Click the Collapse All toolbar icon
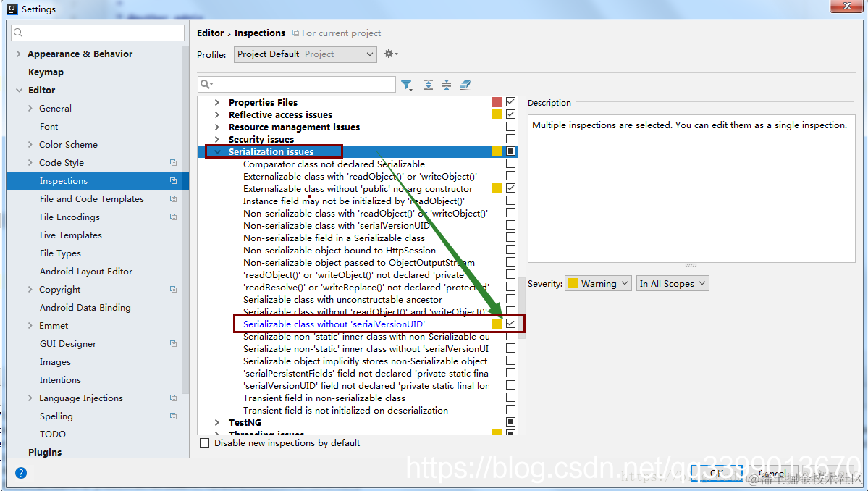The height and width of the screenshot is (491, 868). pos(447,85)
